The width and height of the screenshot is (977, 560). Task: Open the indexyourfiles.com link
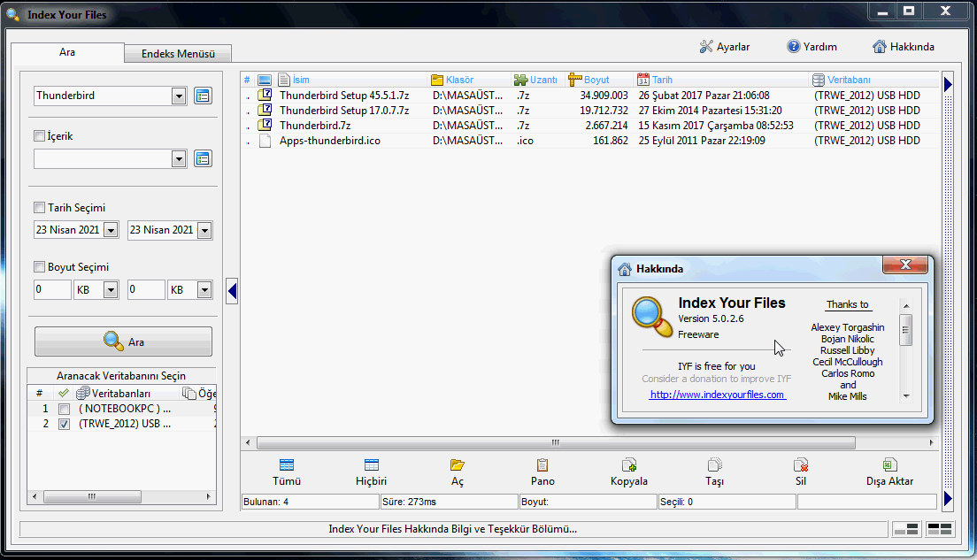(717, 395)
